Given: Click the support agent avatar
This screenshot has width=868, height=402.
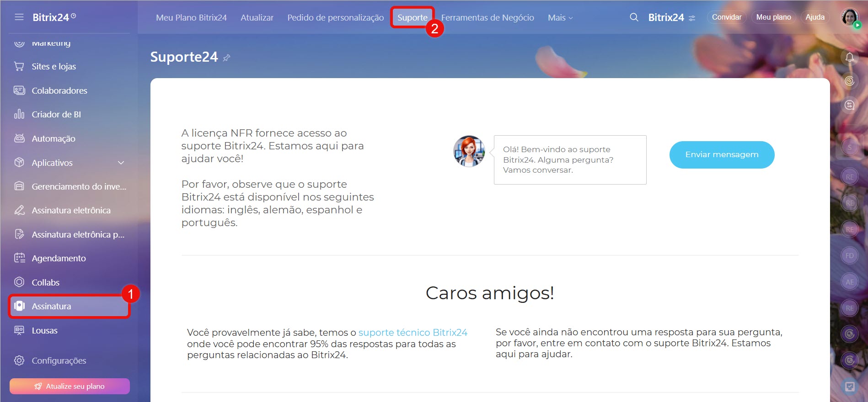Looking at the screenshot, I should (469, 151).
